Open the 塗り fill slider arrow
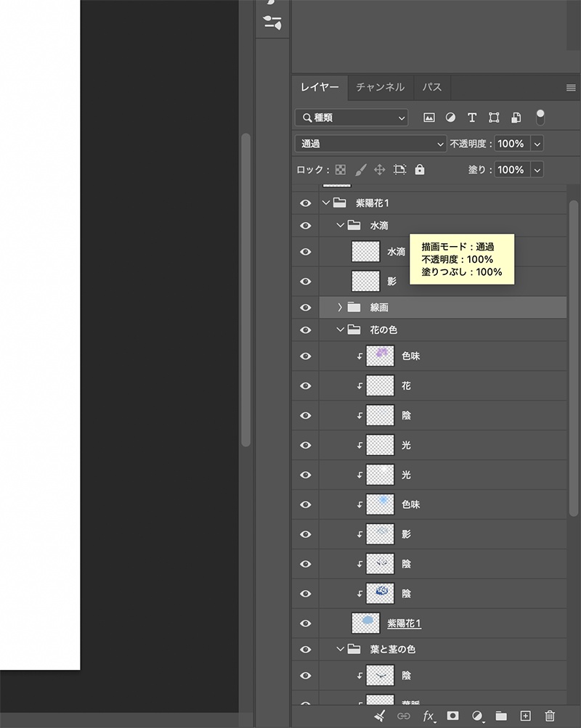This screenshot has width=581, height=728. pyautogui.click(x=537, y=170)
